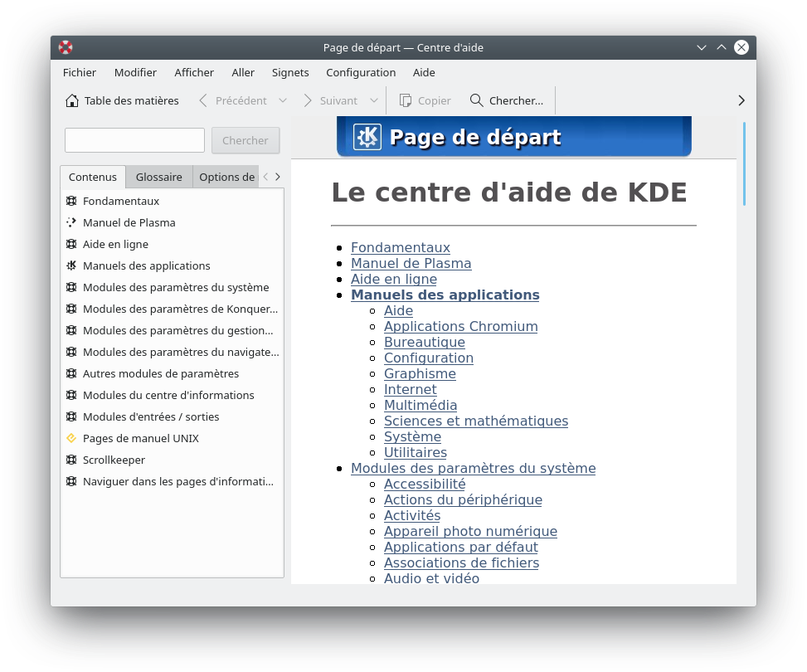Follow the Applications Chromium link
The image size is (807, 672).
click(460, 326)
